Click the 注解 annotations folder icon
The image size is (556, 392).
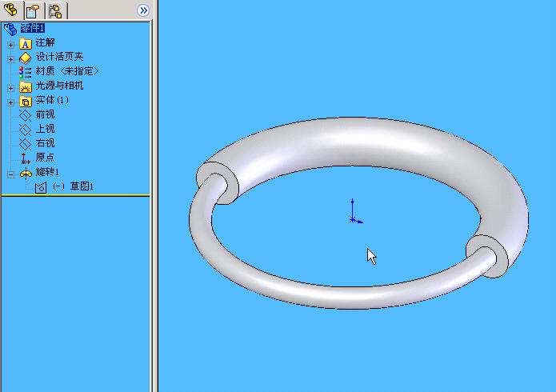[x=25, y=44]
